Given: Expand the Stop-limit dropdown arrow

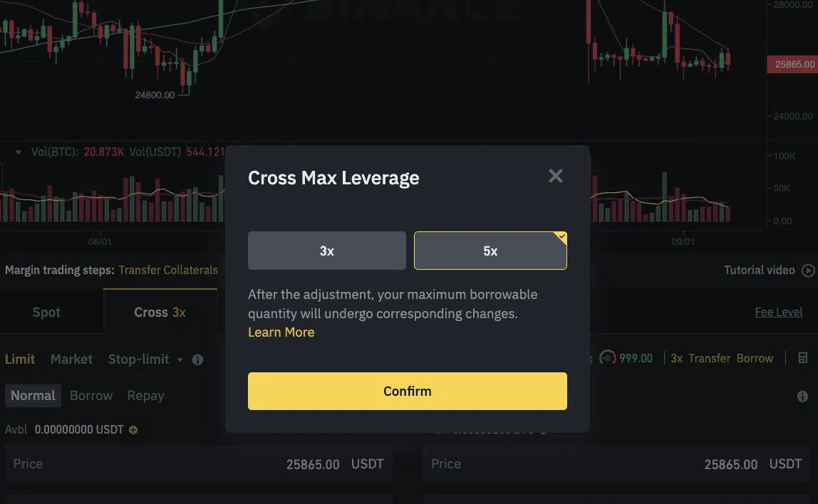Looking at the screenshot, I should click(x=180, y=360).
